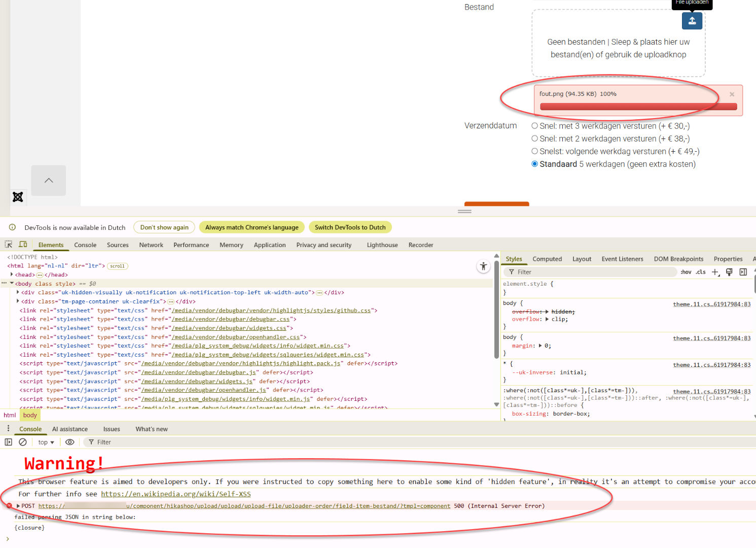The width and height of the screenshot is (756, 548).
Task: Create a live expression with the eye icon
Action: [x=70, y=442]
